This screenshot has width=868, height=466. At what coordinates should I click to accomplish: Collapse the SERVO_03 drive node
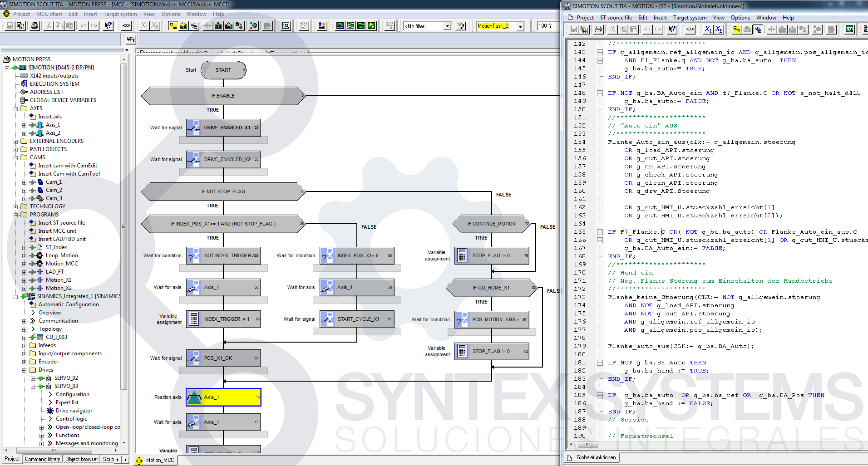[33, 387]
